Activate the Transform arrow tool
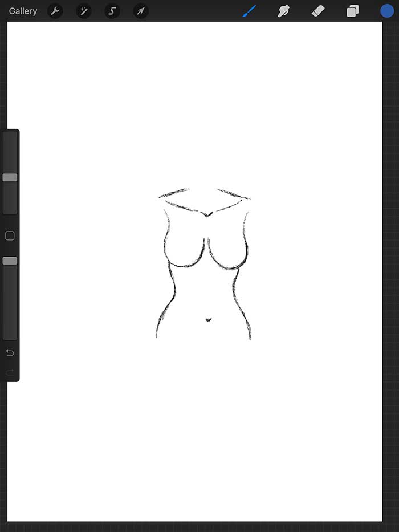Image resolution: width=399 pixels, height=532 pixels. click(x=140, y=11)
